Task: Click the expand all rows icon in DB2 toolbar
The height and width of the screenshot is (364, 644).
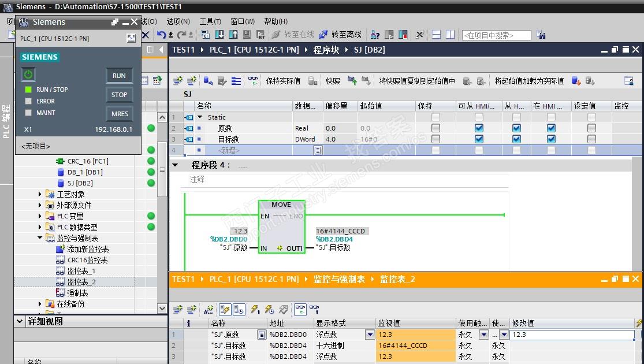Action: click(x=236, y=81)
